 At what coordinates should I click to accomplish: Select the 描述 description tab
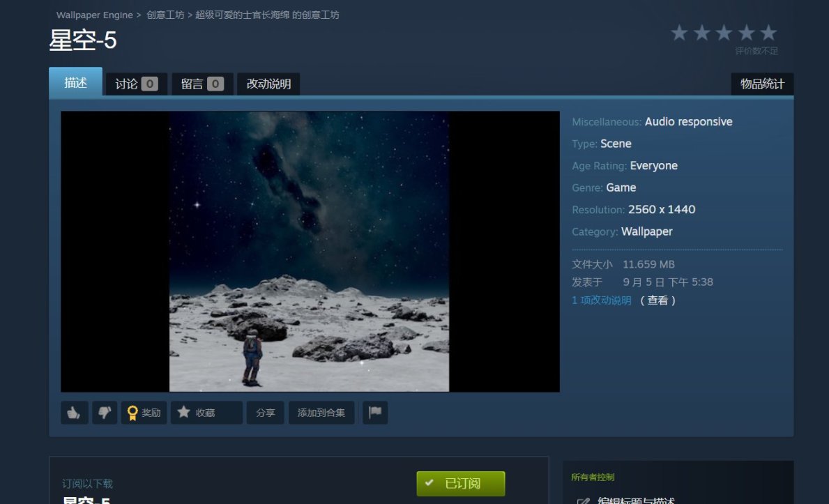tap(75, 82)
